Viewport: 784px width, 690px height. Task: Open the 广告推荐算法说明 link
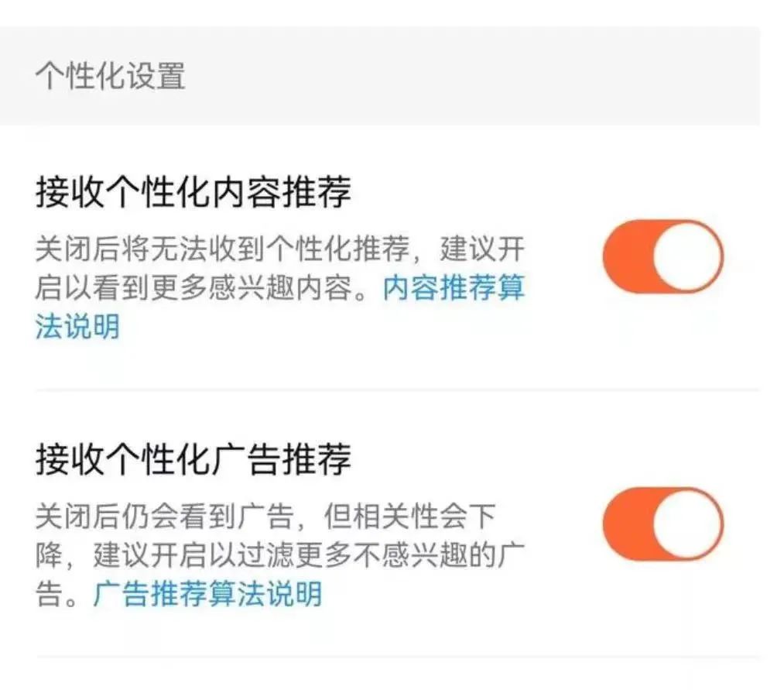(207, 595)
